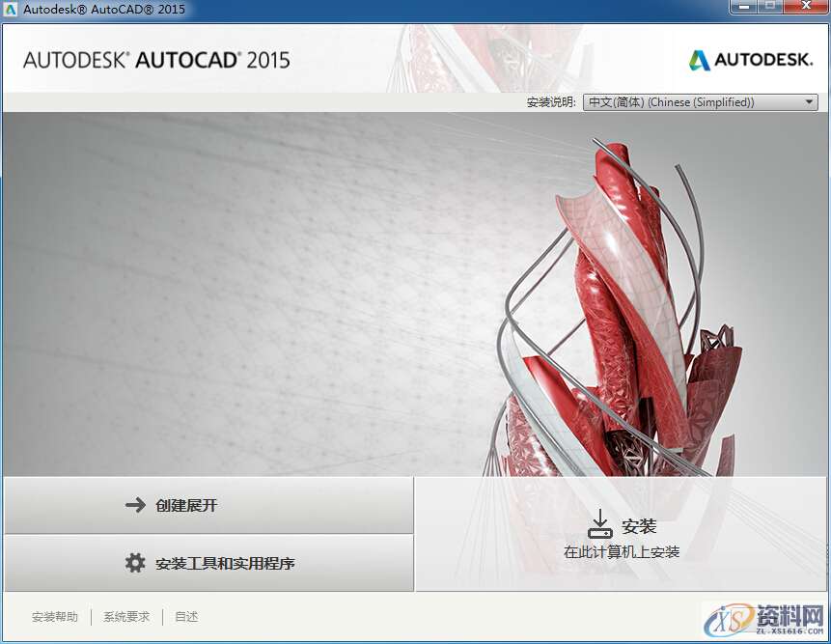
Task: Minimize the installer window
Action: [x=742, y=7]
